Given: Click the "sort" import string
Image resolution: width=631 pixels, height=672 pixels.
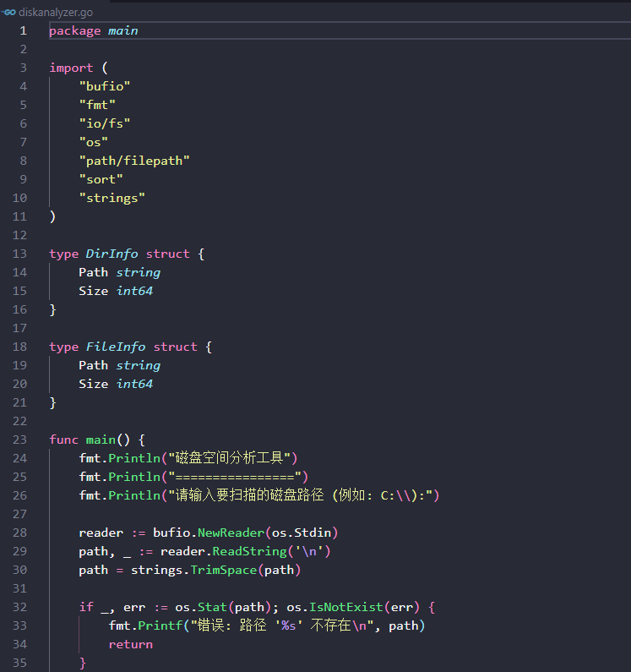Looking at the screenshot, I should pos(101,179).
